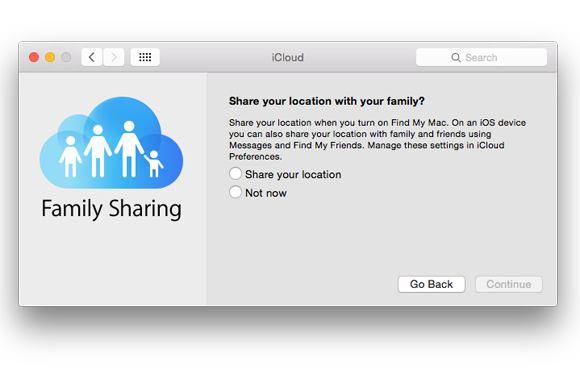Viewport: 580px width, 388px height.
Task: Focus the Search input field
Action: 481,57
